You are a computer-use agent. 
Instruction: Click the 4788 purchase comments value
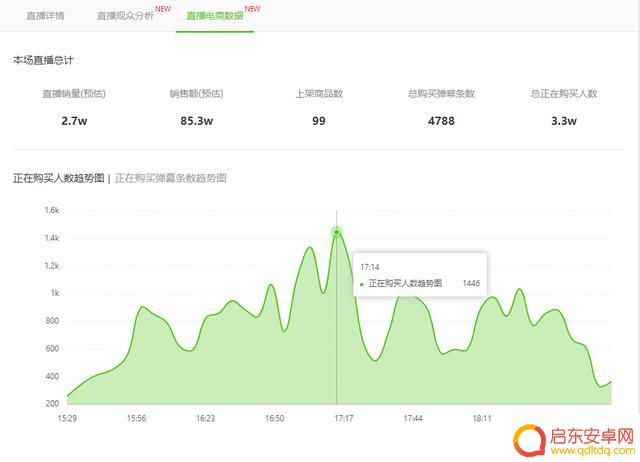pos(441,121)
